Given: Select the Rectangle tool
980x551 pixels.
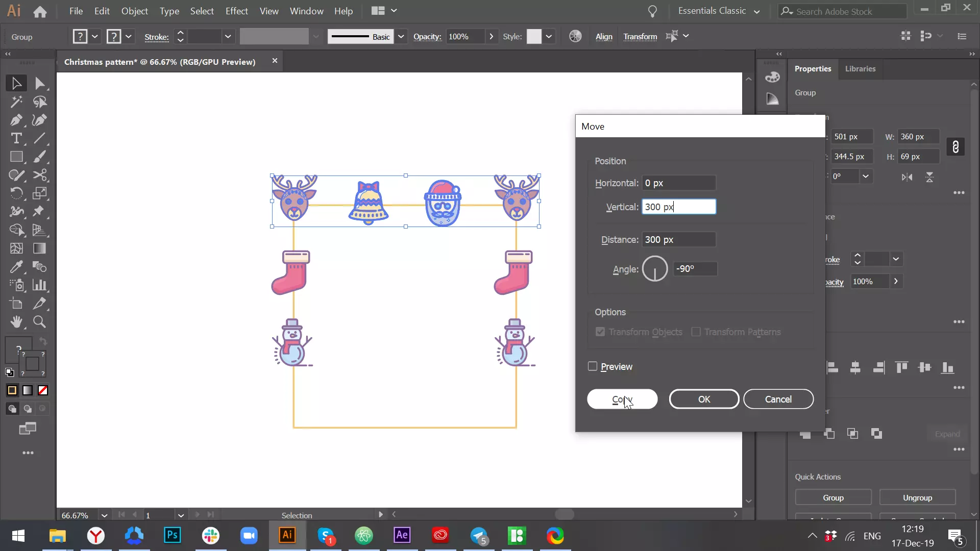Looking at the screenshot, I should click(16, 157).
